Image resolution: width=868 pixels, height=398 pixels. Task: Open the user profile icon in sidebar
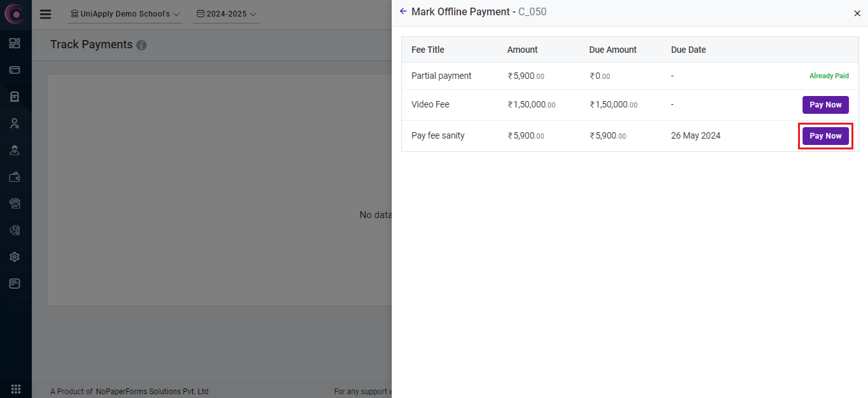point(15,123)
